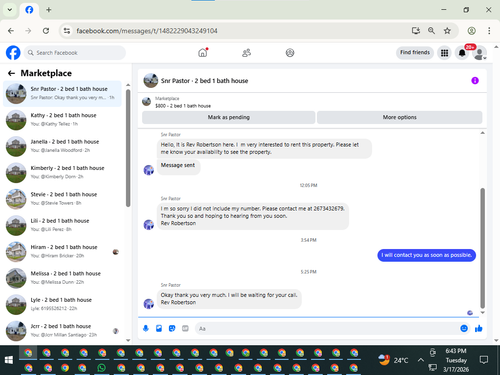Open the tab search dropdown arrow

10,10
